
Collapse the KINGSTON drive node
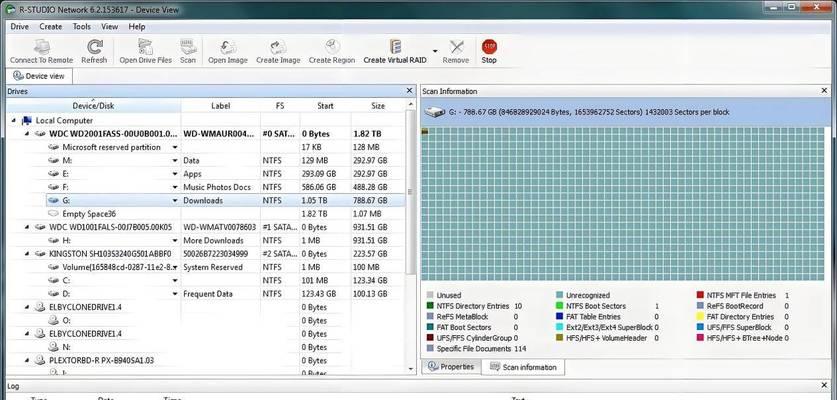pyautogui.click(x=27, y=254)
